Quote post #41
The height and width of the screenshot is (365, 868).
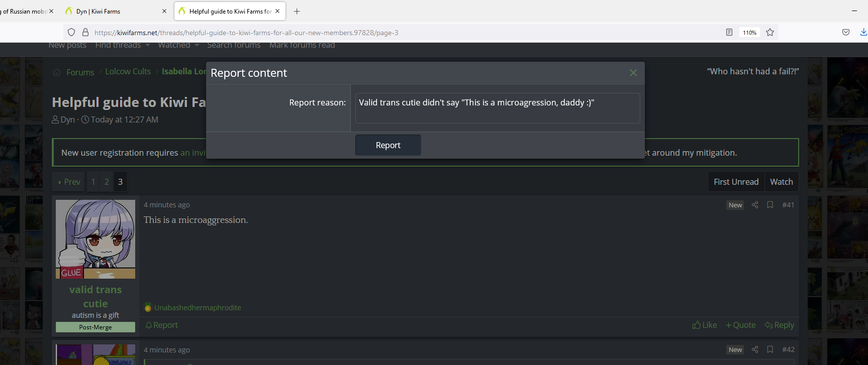(741, 325)
